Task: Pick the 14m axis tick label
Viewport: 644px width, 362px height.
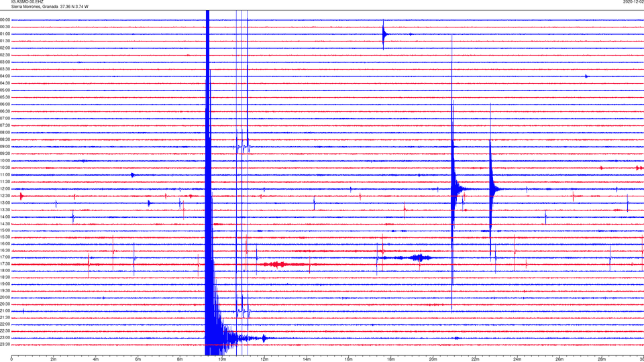Action: (307, 359)
